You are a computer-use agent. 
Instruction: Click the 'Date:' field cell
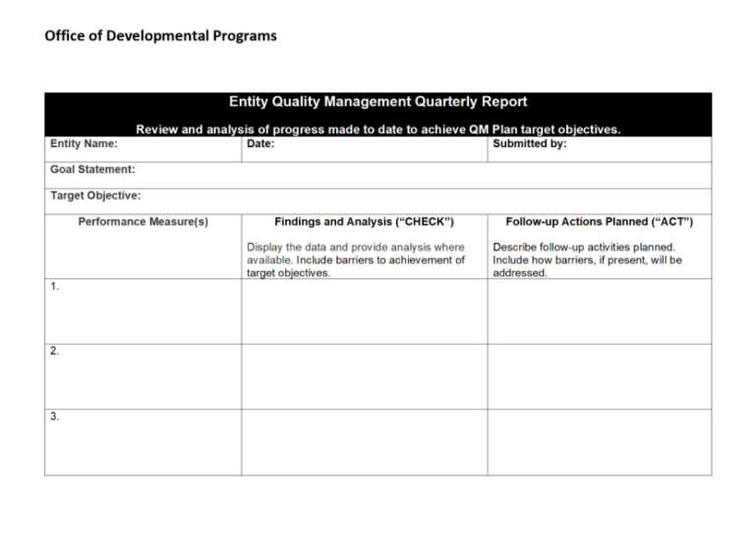point(365,149)
